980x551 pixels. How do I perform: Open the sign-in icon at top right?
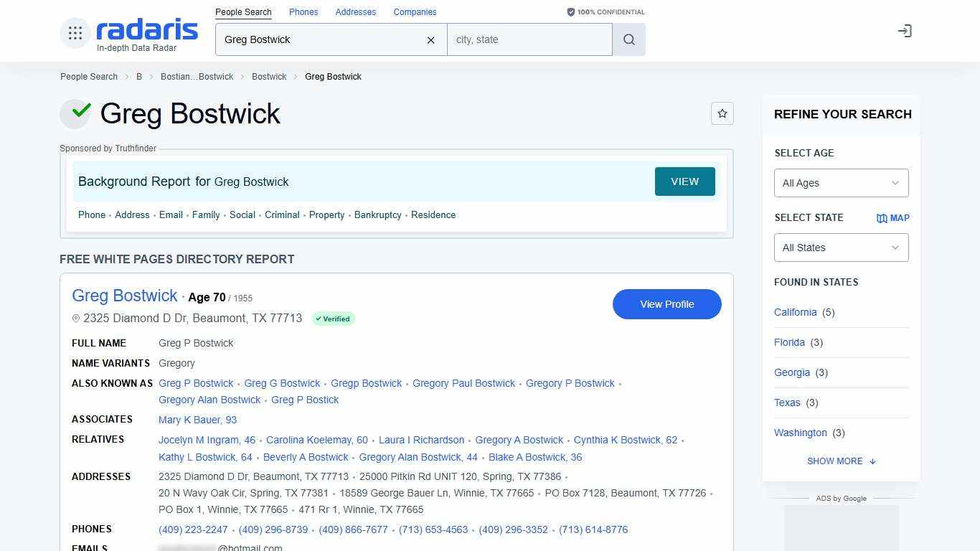tap(905, 31)
